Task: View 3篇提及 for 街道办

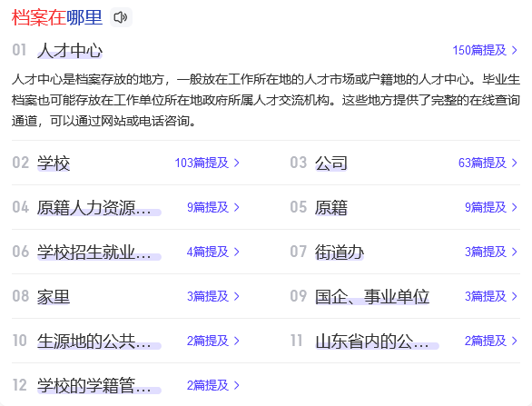Action: click(x=486, y=252)
